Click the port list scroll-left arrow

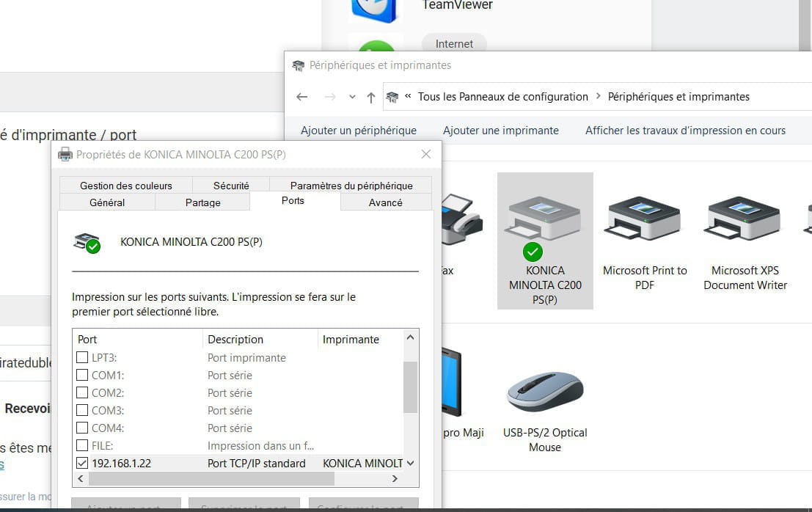[80, 479]
